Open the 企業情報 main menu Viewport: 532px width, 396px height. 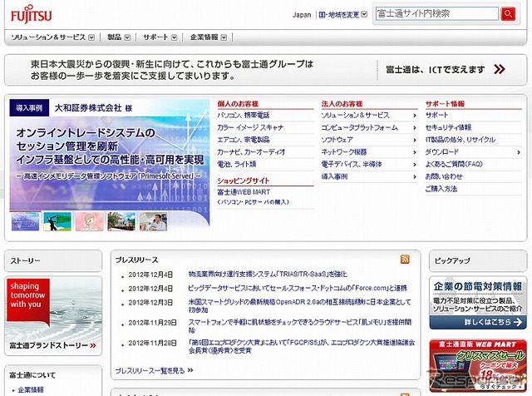coord(204,37)
